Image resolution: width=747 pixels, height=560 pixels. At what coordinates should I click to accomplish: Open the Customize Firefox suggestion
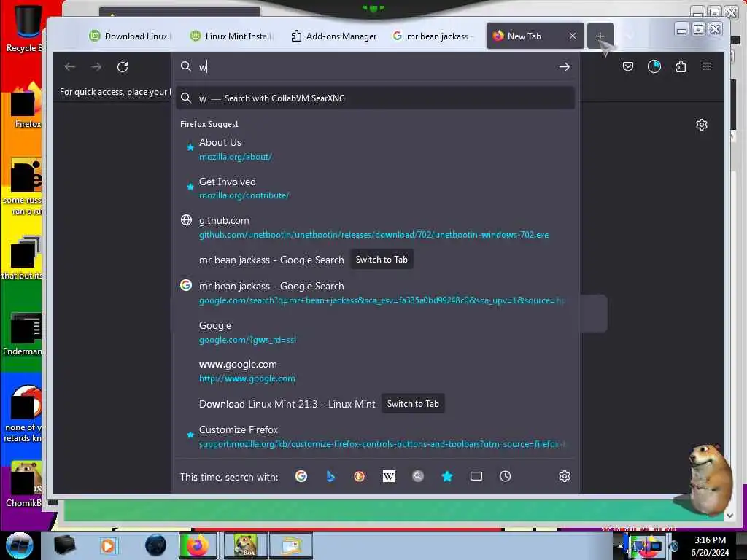[376, 436]
